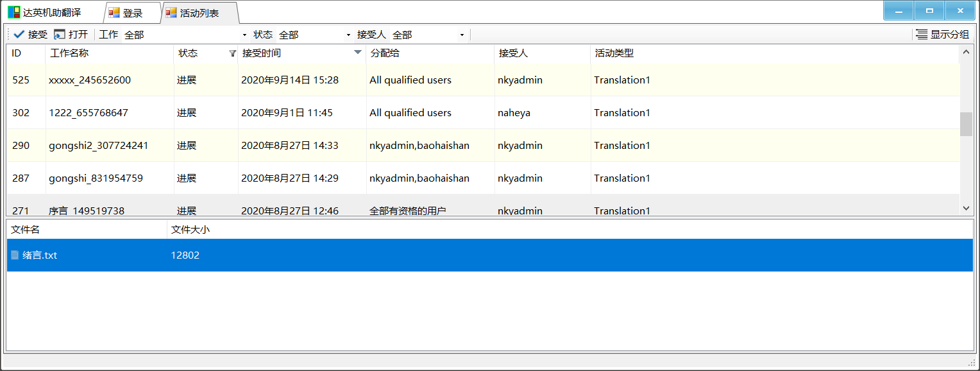This screenshot has height=371, width=980.
Task: Select row xxxxx_245652600
Action: pyautogui.click(x=483, y=80)
